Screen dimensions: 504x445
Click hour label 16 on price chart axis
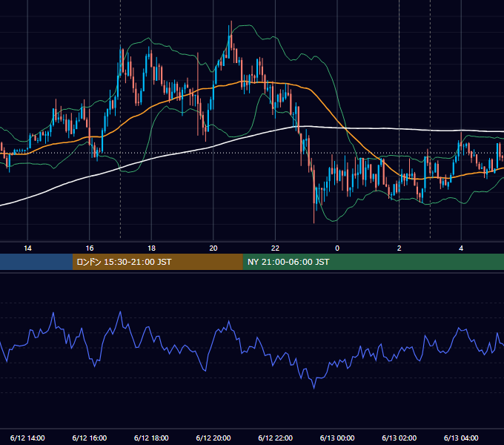coord(90,248)
